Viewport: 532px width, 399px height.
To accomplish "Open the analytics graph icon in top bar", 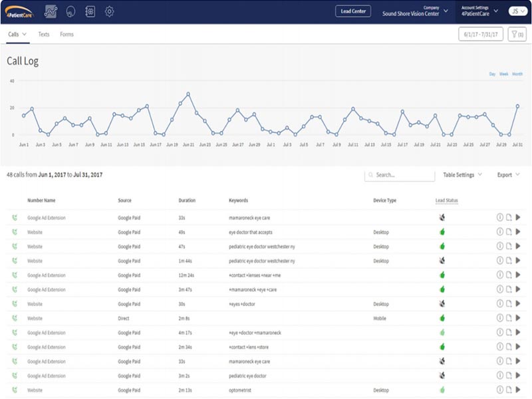I will (x=51, y=12).
